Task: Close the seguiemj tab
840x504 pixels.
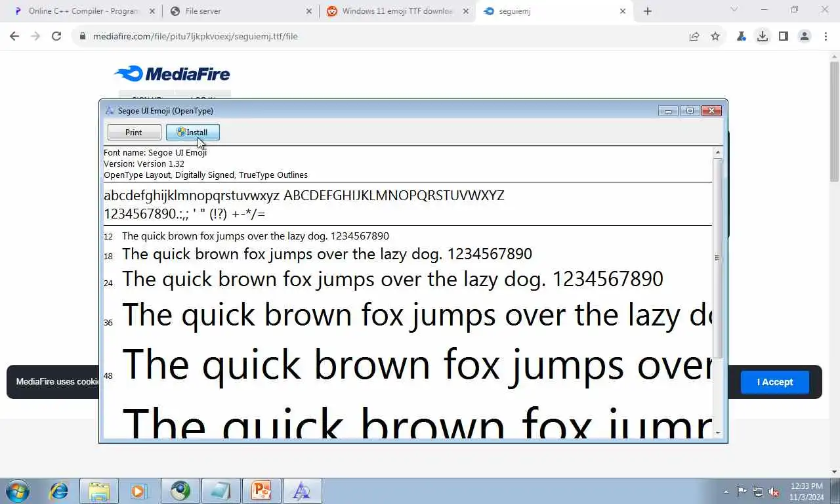Action: point(623,11)
